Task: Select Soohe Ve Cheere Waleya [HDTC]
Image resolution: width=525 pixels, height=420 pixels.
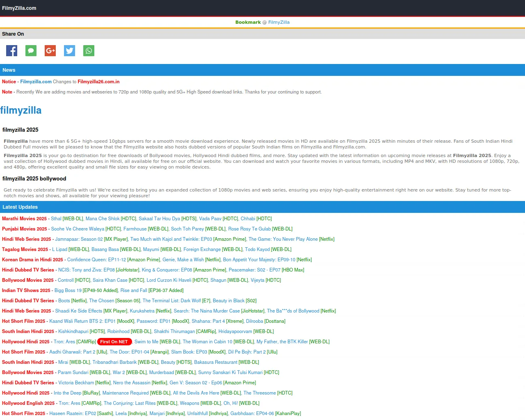Action: 86,229
